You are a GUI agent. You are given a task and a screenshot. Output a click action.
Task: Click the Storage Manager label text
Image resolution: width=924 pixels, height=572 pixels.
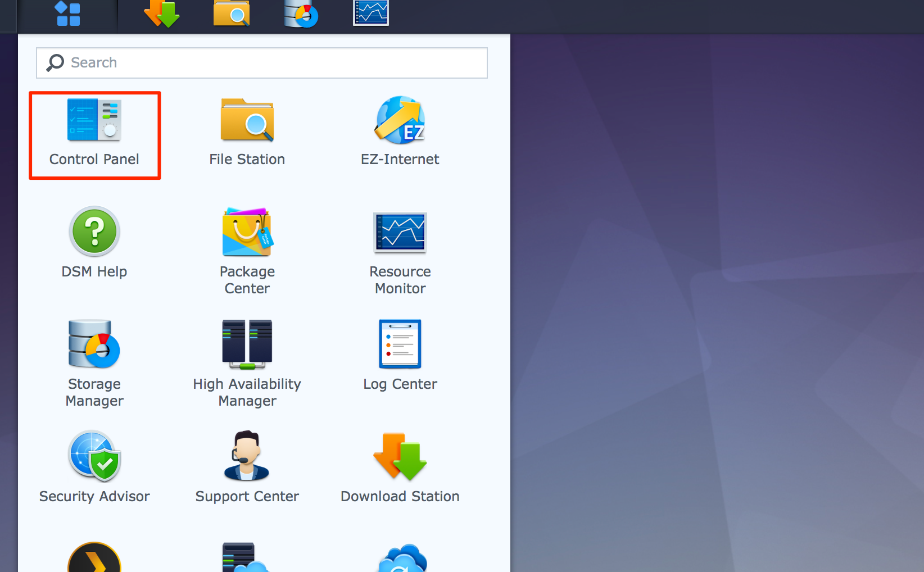pos(94,392)
